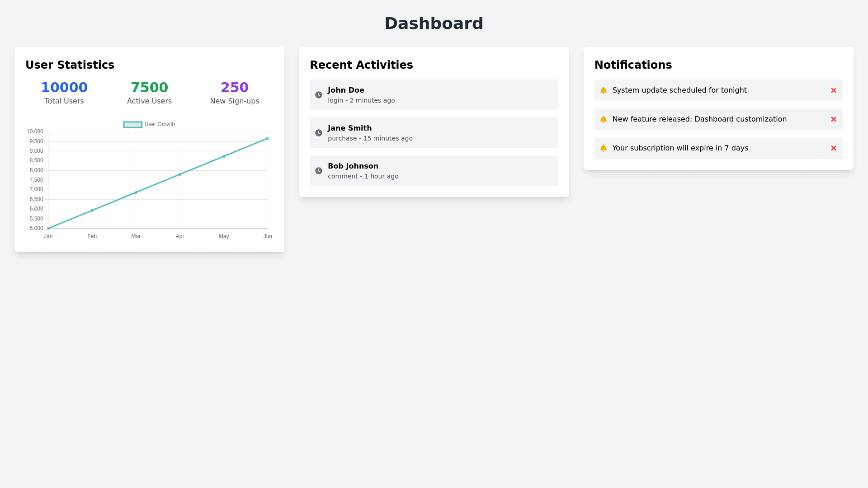Dismiss the system update notification
Screen dimensions: 868x488
(833, 90)
